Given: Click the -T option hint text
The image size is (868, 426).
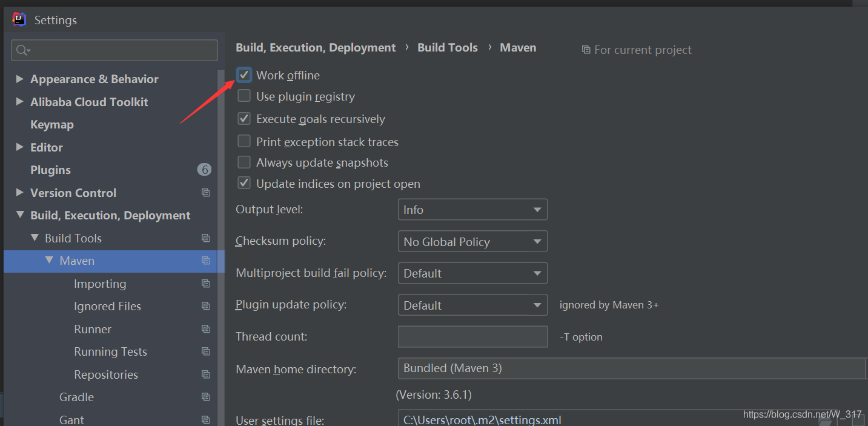Looking at the screenshot, I should click(581, 337).
